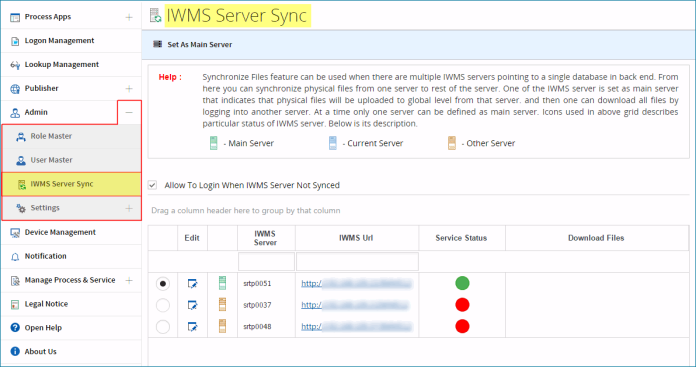Click the Lookup Management icon

pos(15,65)
